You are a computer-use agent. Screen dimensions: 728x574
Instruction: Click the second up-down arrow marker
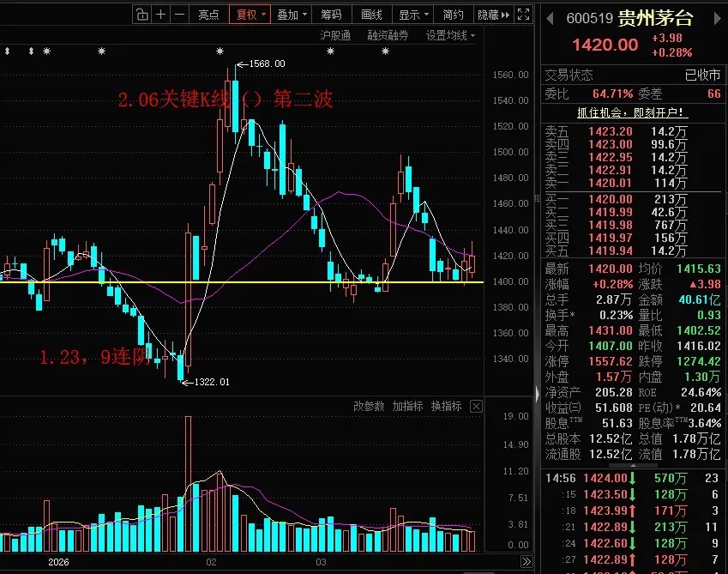point(31,51)
